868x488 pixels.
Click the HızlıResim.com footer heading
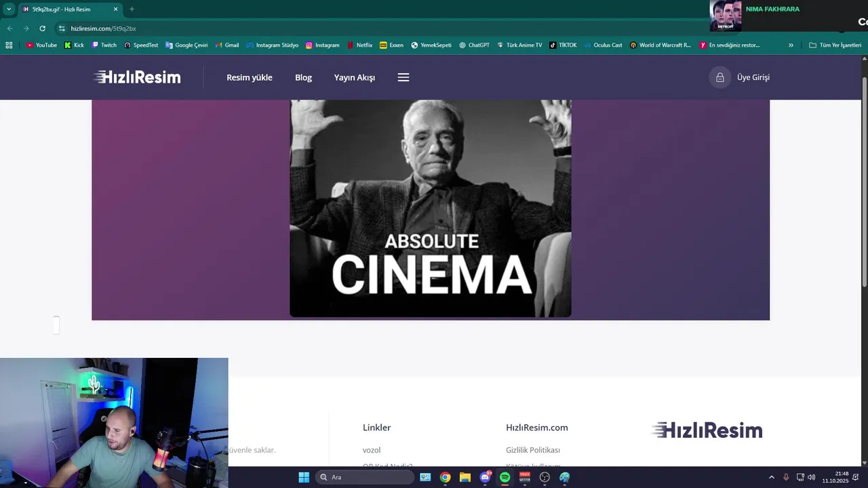(537, 428)
